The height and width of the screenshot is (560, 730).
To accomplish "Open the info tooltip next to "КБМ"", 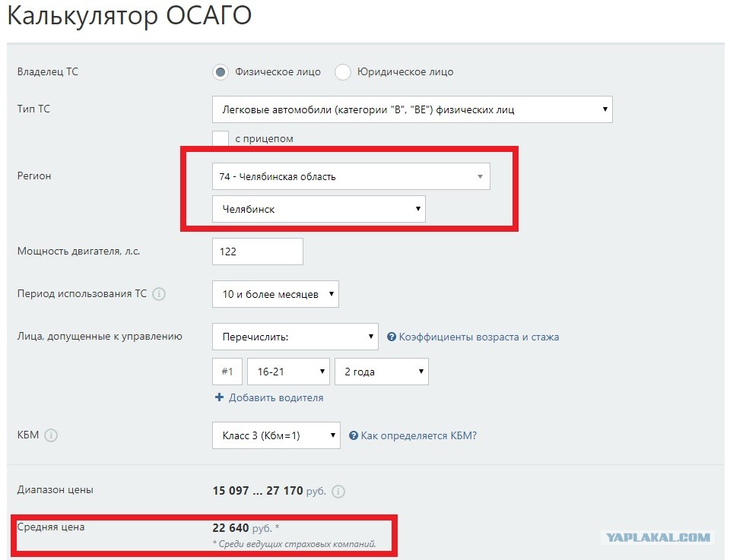I will tap(50, 435).
